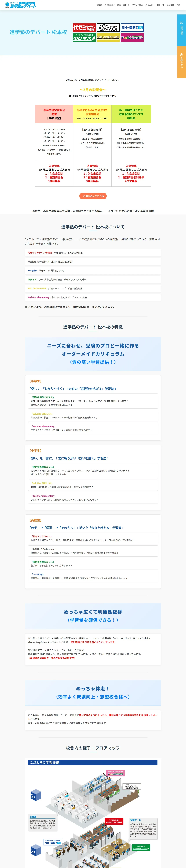186x868 pixels.
Task: Click the 受講ブース description on floor map
Action: click(x=143, y=828)
